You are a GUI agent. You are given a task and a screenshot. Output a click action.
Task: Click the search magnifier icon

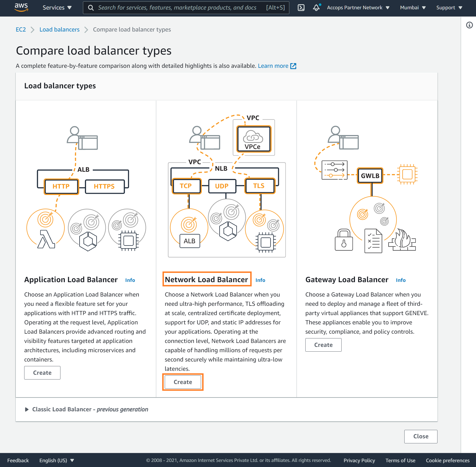[91, 8]
